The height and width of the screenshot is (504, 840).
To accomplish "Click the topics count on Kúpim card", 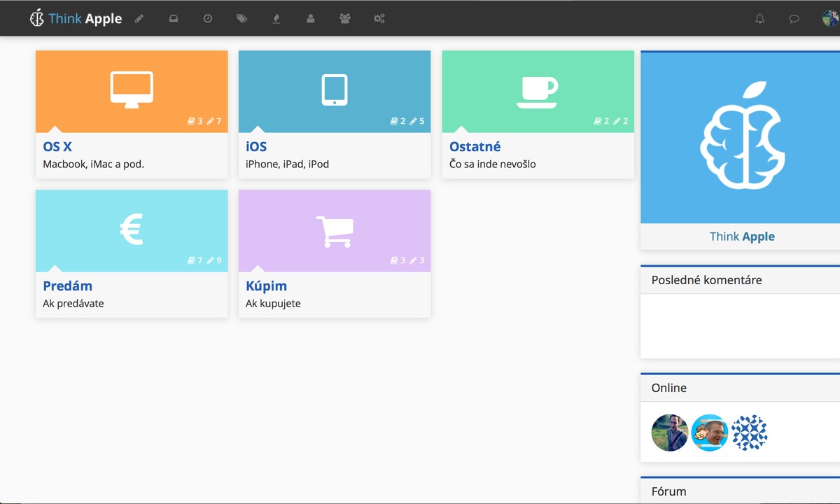I will tap(398, 260).
